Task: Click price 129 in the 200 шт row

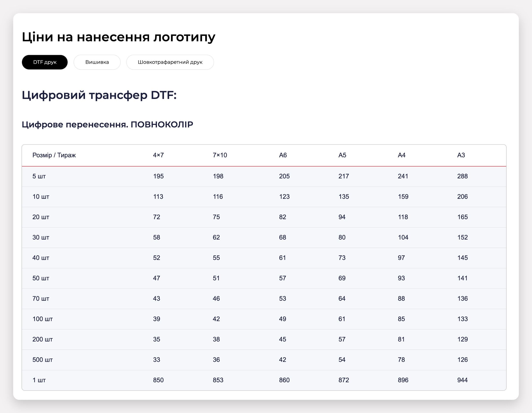Action: 462,339
